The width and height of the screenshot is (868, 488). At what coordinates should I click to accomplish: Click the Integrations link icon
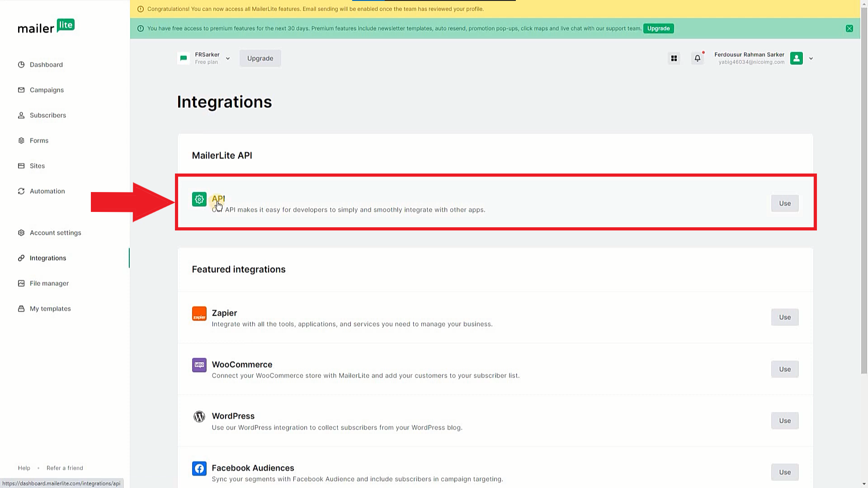[x=21, y=258]
